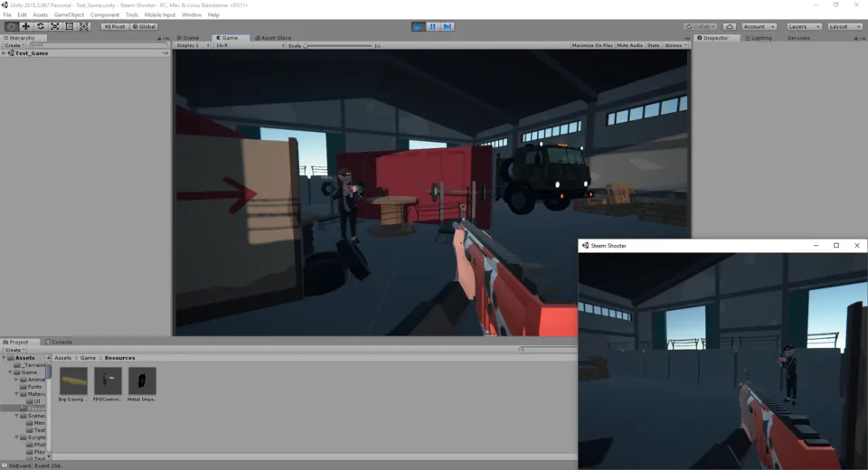Image resolution: width=868 pixels, height=470 pixels.
Task: Select the Move tool
Action: tap(25, 26)
